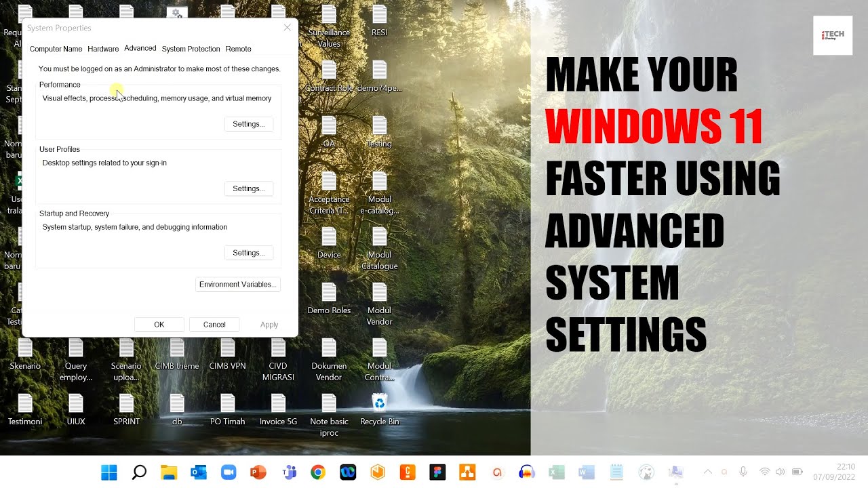Screen dimensions: 868x488
Task: Launch Outlook from the taskbar
Action: tap(199, 472)
